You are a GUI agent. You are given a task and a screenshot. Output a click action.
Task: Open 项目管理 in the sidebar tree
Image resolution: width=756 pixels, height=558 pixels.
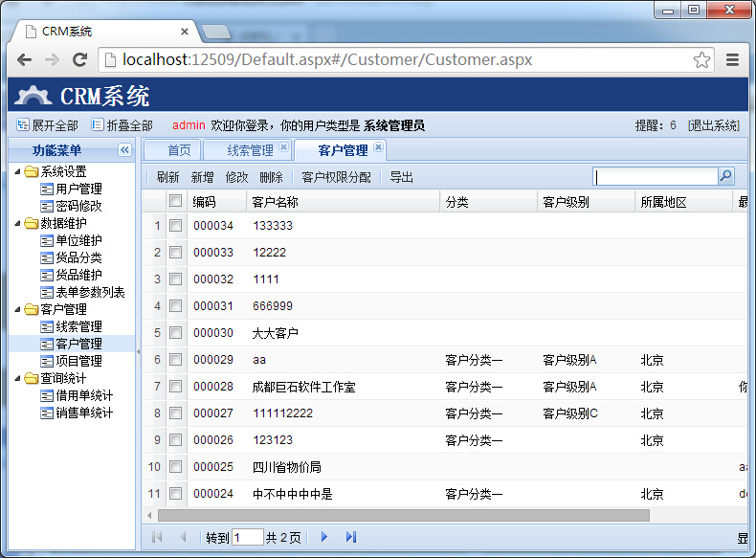(x=78, y=361)
